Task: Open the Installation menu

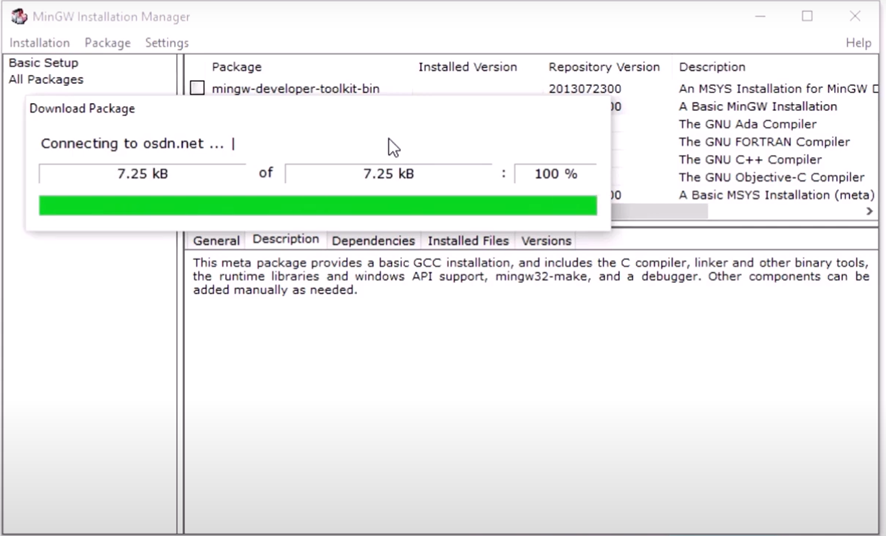Action: pos(40,43)
